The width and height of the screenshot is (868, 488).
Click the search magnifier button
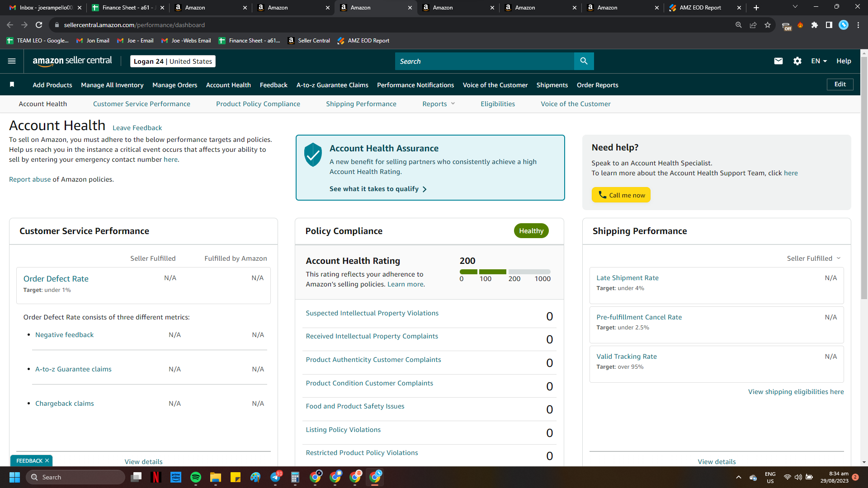point(584,61)
